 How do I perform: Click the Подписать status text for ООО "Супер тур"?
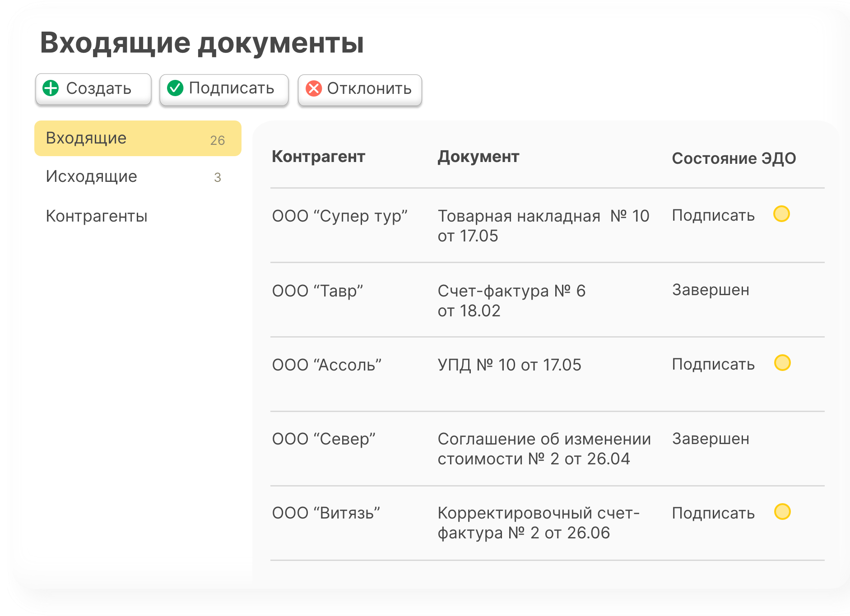713,215
